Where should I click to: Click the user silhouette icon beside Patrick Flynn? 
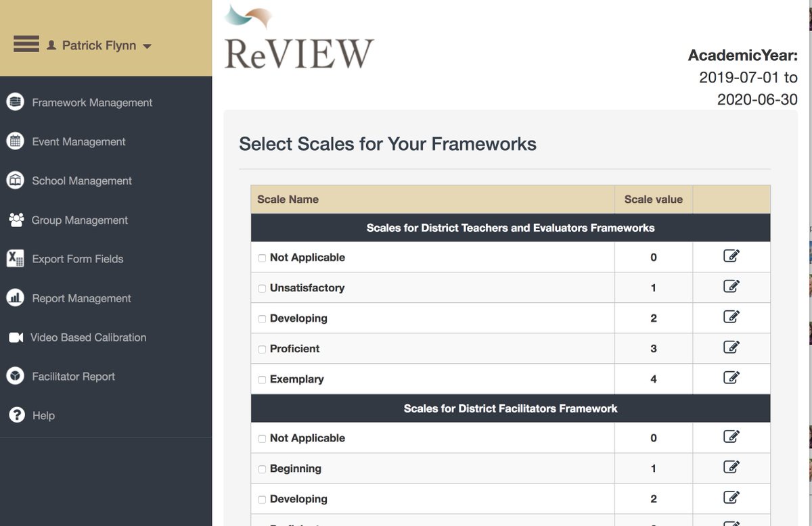(x=51, y=45)
